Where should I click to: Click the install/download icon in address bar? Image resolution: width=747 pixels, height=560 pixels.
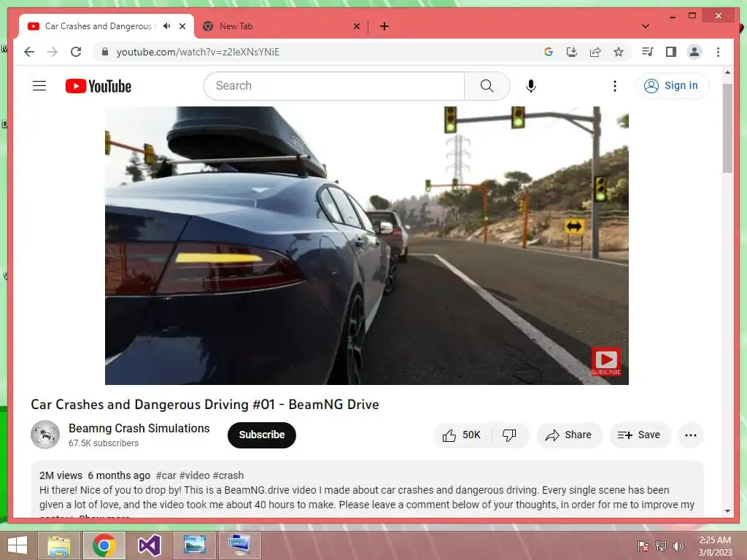click(x=572, y=52)
